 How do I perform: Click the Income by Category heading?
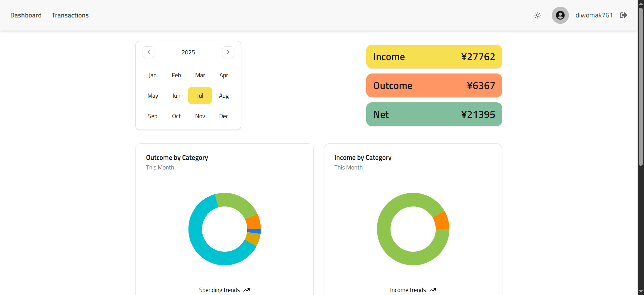click(x=363, y=158)
